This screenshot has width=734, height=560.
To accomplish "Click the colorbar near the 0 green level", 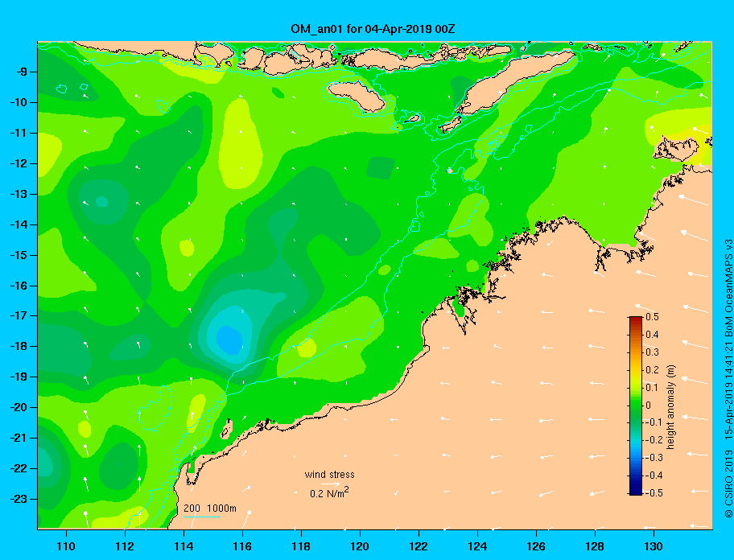I will tap(636, 405).
